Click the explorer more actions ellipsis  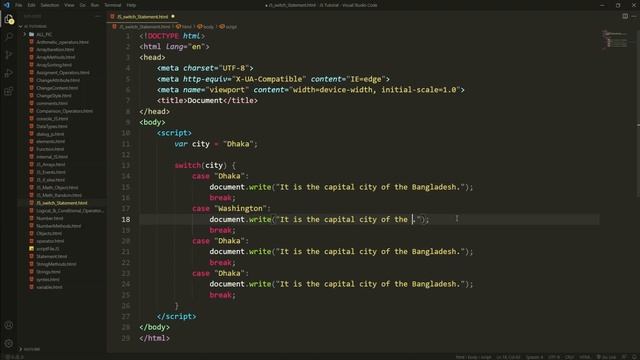98,16
